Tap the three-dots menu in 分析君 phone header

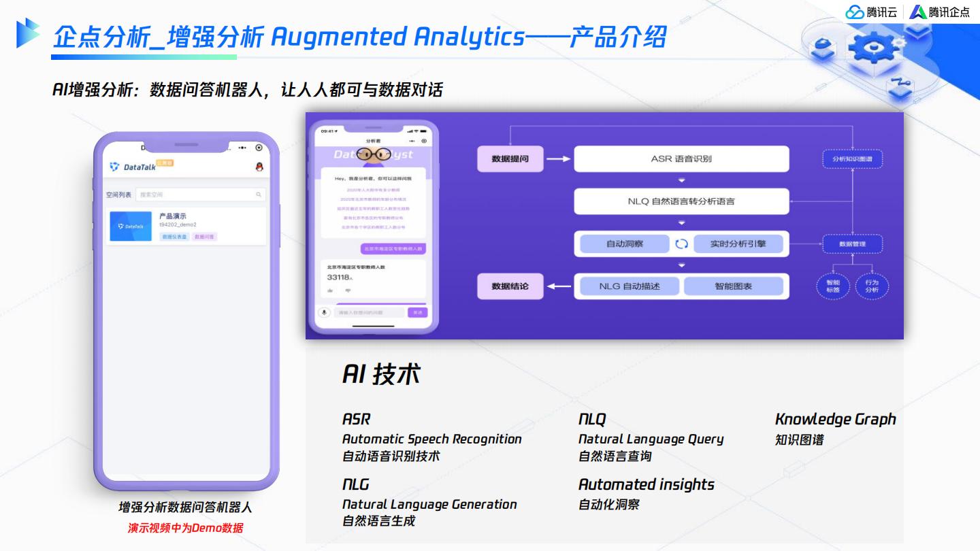click(412, 141)
